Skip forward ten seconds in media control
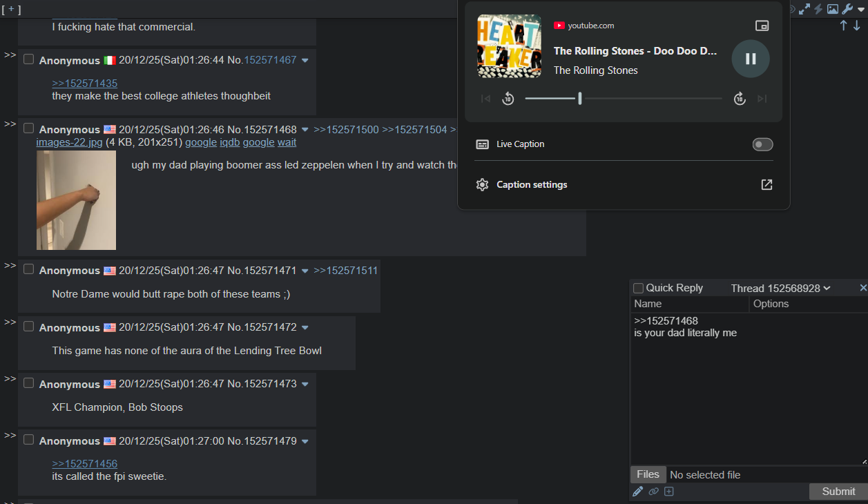The height and width of the screenshot is (504, 868). pyautogui.click(x=740, y=99)
